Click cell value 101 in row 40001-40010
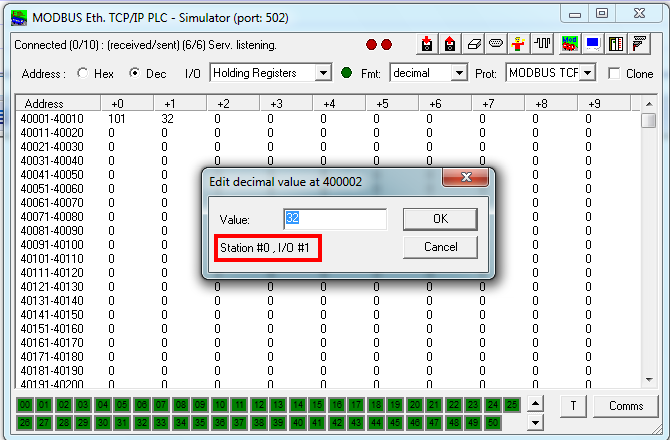The image size is (670, 440). pos(117,119)
